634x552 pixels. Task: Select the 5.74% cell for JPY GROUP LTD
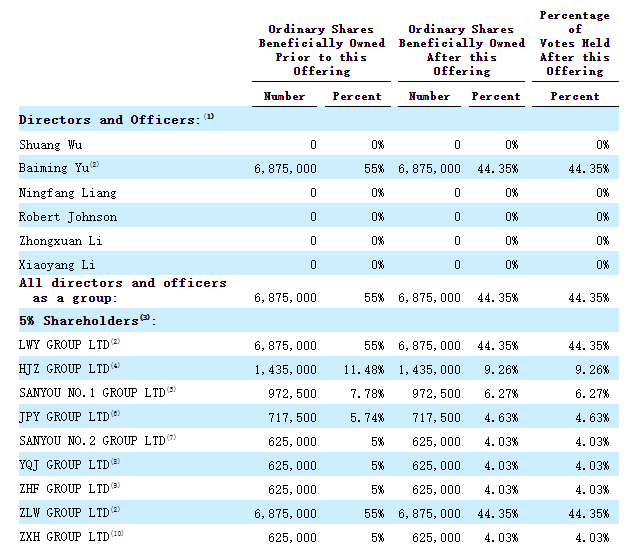tap(366, 417)
